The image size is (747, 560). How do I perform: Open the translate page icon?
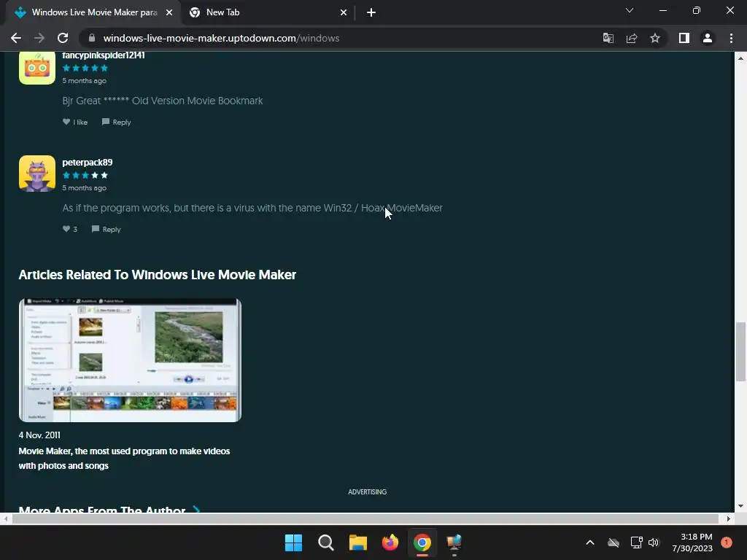click(608, 38)
